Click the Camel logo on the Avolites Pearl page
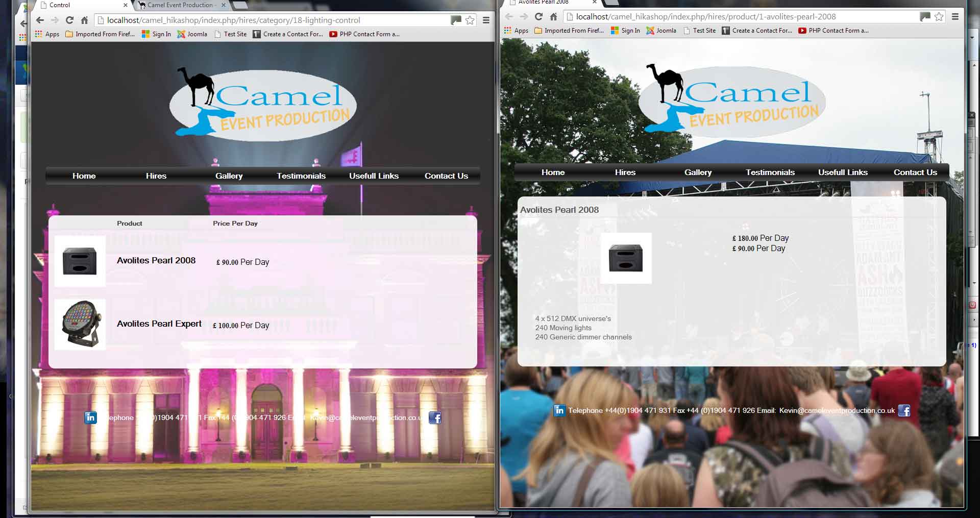Image resolution: width=980 pixels, height=518 pixels. pyautogui.click(x=732, y=100)
